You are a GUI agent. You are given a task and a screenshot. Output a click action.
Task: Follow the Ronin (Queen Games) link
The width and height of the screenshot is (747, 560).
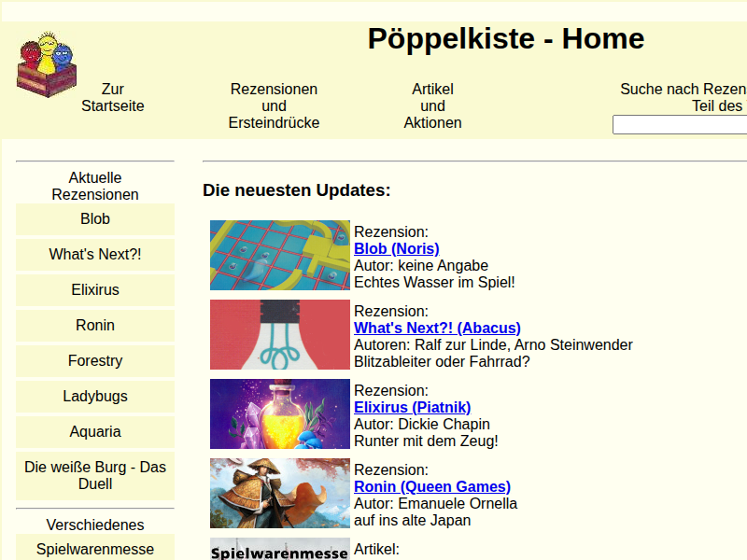pos(431,486)
